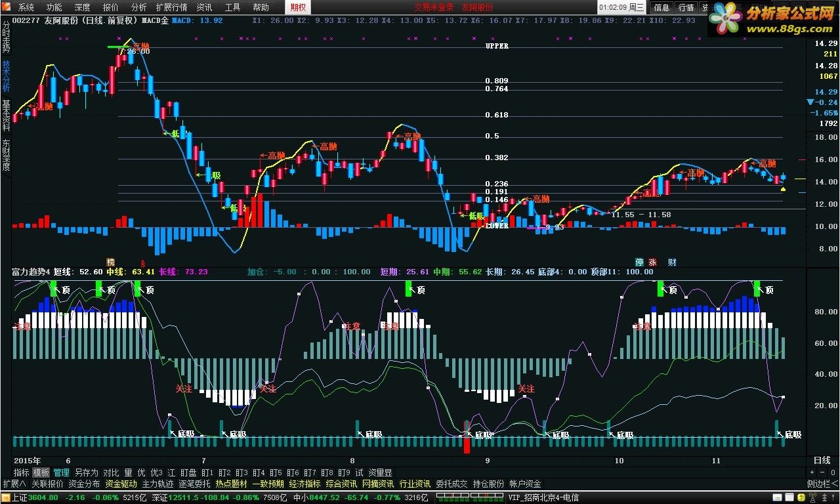The width and height of the screenshot is (840, 504).
Task: Open the 资金分布 tab
Action: click(84, 484)
